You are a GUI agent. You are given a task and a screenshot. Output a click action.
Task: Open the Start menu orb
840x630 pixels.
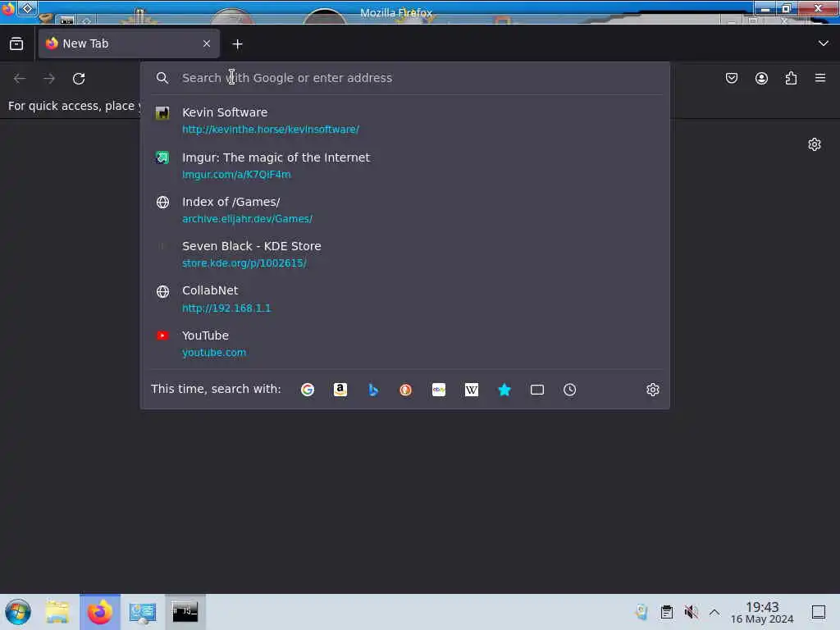point(18,612)
